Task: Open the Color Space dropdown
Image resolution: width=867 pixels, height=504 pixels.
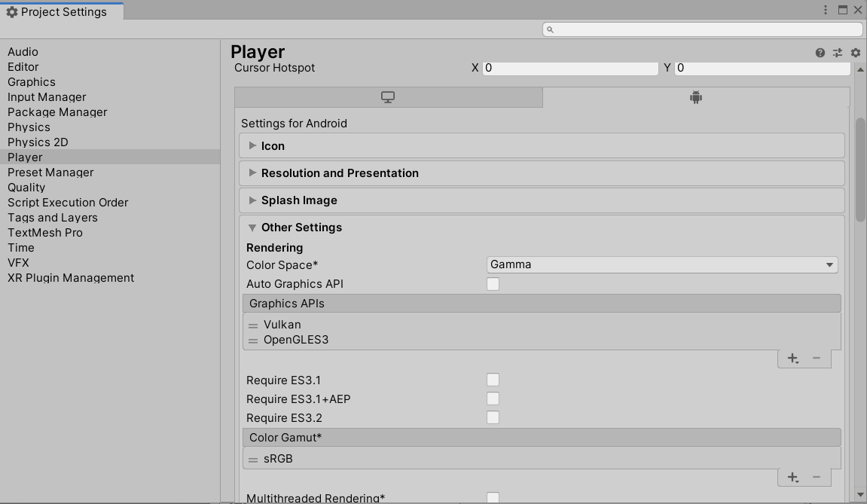Action: coord(661,264)
